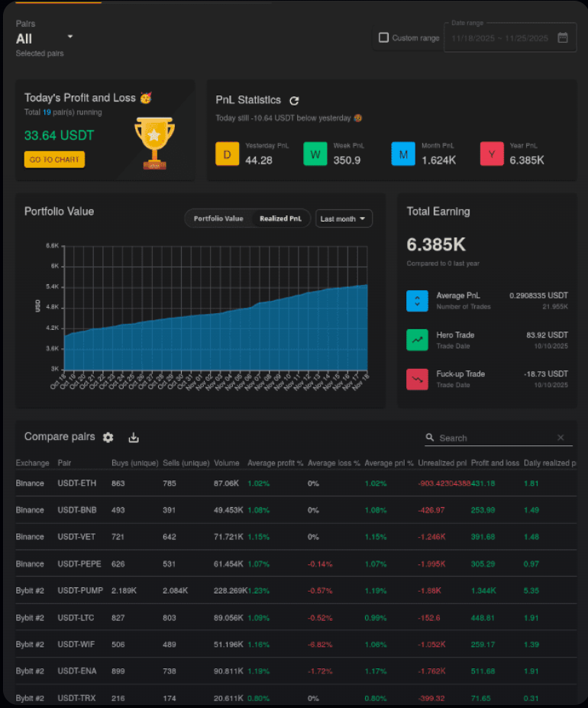Select the USDT-VET pair cell
588x708 pixels.
[x=76, y=536]
